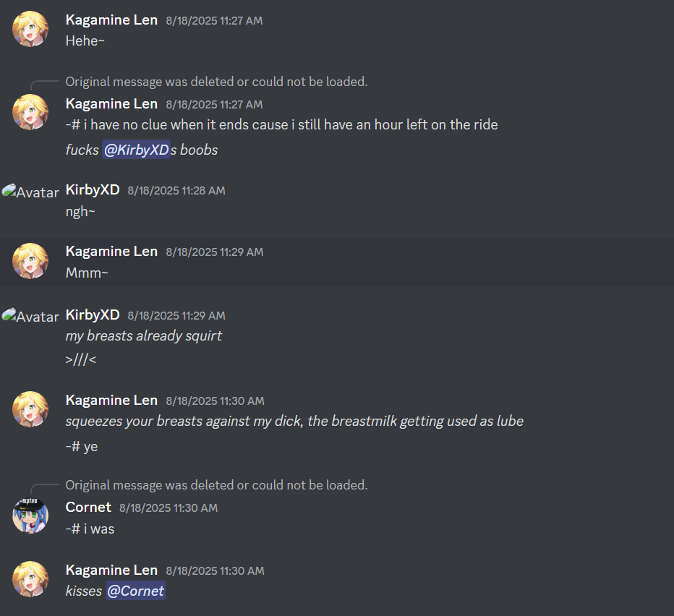Open KirbyXD username on 11:29 AM message
This screenshot has height=616, width=674.
[x=93, y=315]
